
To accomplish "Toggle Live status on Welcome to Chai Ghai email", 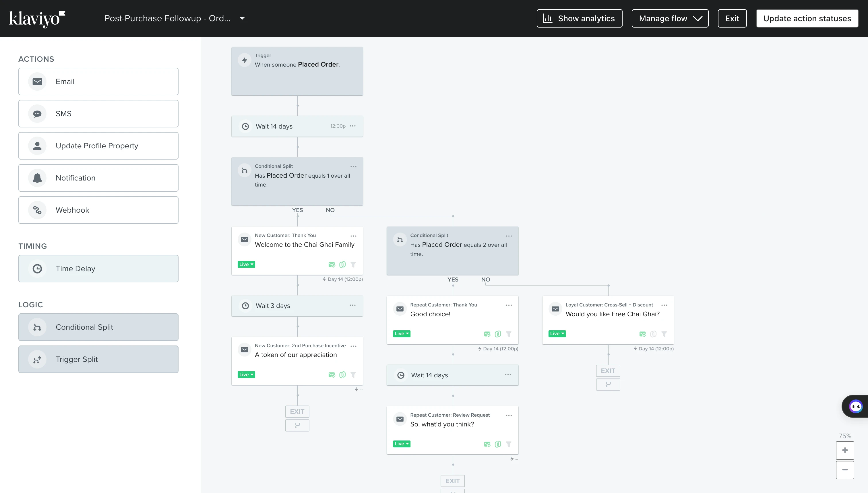I will pos(246,265).
